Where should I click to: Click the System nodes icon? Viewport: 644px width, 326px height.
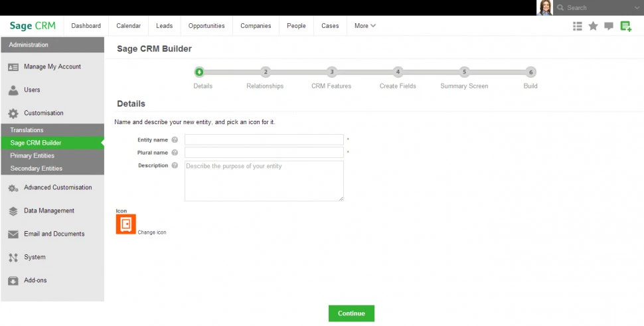click(x=13, y=258)
